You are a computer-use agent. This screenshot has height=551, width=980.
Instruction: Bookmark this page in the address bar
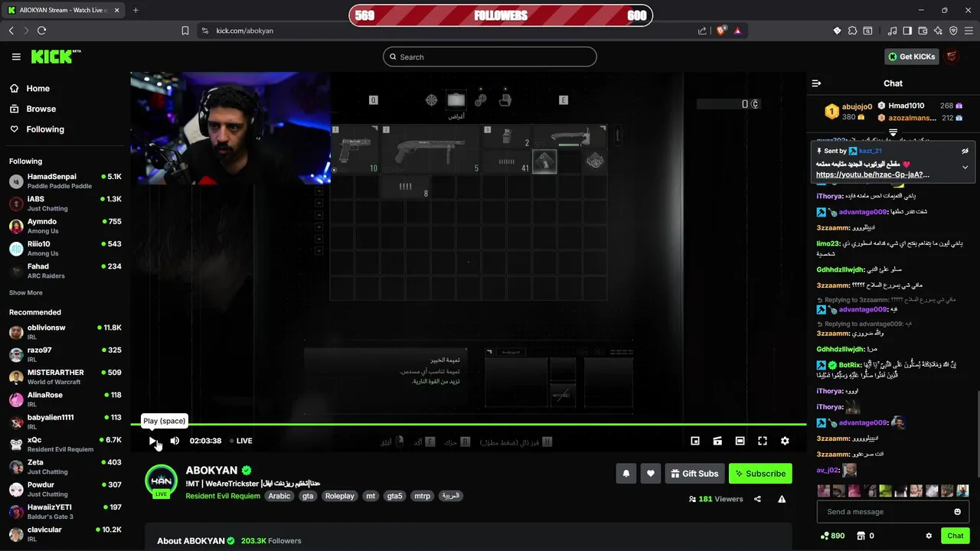[185, 31]
